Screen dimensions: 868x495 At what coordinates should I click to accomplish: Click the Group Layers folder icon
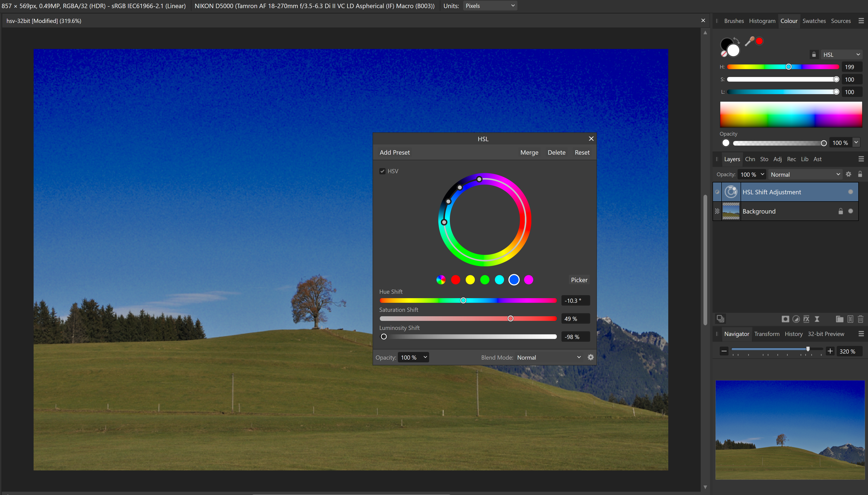pyautogui.click(x=839, y=319)
